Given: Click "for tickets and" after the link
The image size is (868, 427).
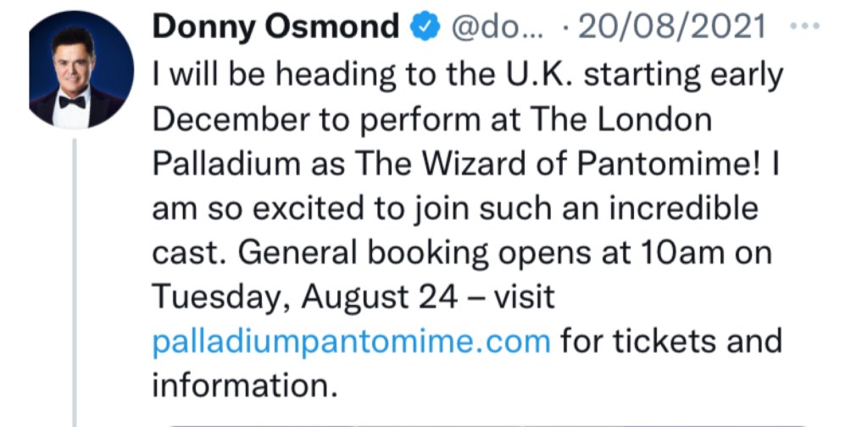Looking at the screenshot, I should pyautogui.click(x=672, y=342).
